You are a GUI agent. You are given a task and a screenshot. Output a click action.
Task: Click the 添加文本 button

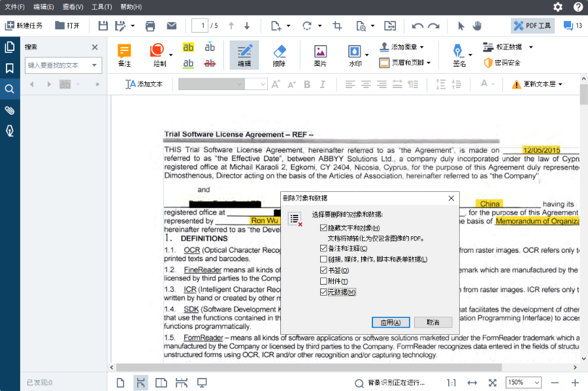coord(144,84)
